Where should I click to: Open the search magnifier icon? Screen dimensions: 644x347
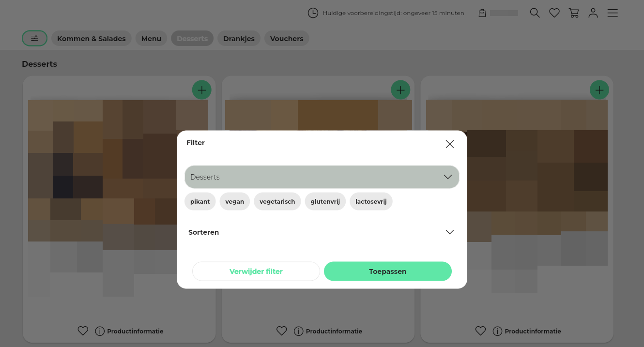coord(535,13)
